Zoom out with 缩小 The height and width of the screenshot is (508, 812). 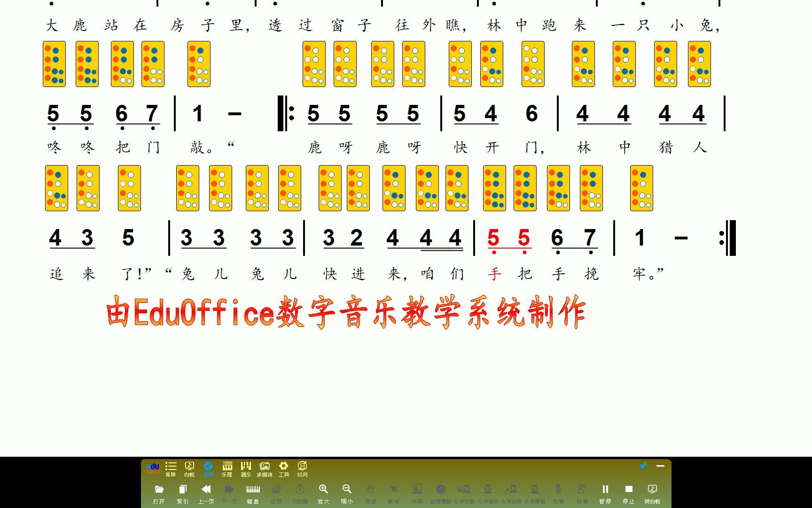pos(347,494)
